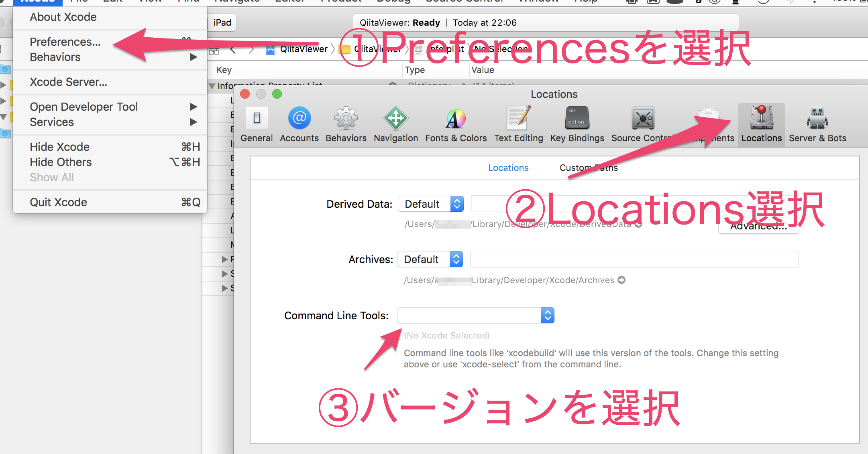The image size is (868, 454).
Task: Open the Behaviors submenu
Action: 110,57
